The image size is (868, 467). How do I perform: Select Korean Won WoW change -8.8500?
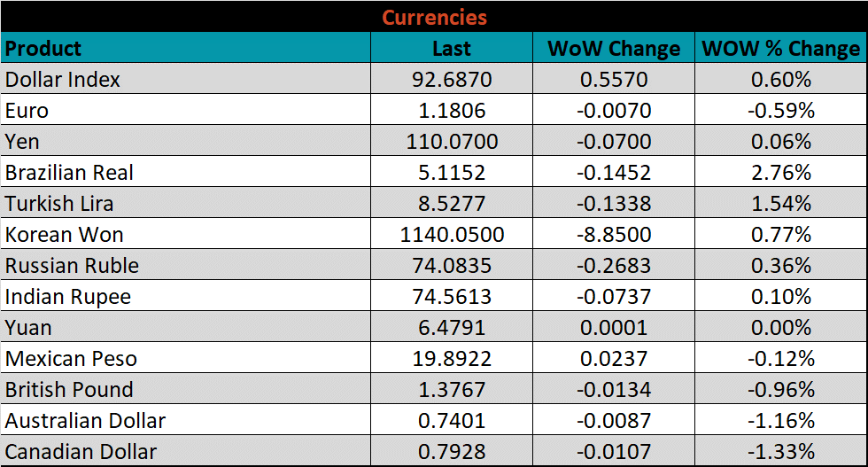point(614,235)
